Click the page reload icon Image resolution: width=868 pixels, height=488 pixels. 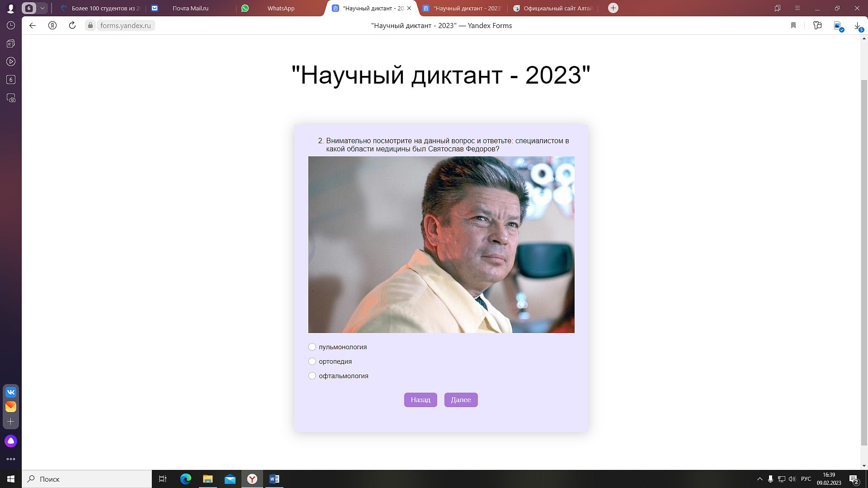72,25
